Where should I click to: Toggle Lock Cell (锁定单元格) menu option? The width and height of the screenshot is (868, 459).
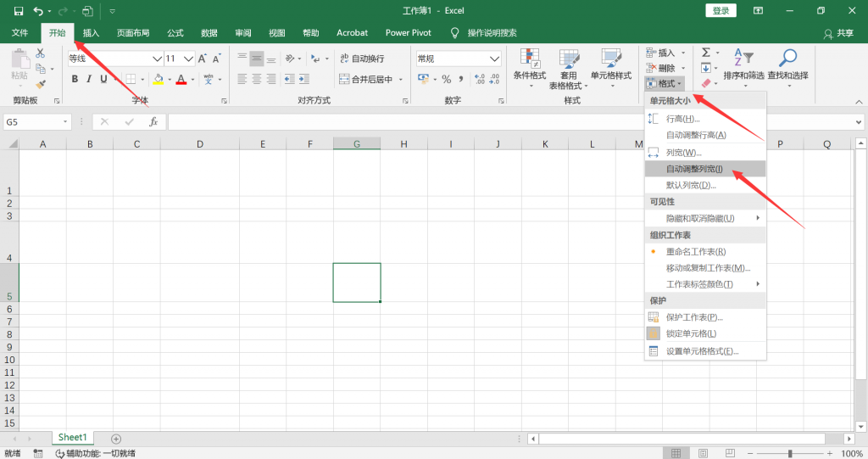705,333
